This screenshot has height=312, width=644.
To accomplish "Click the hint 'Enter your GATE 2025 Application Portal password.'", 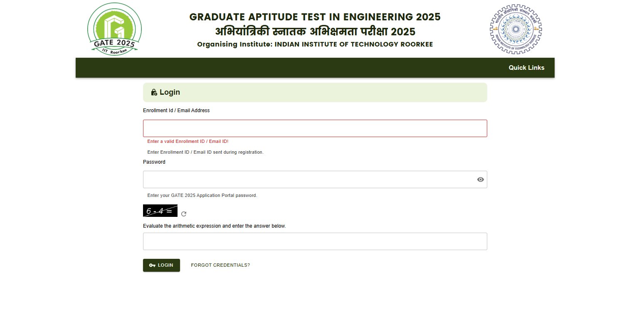I will 202,195.
